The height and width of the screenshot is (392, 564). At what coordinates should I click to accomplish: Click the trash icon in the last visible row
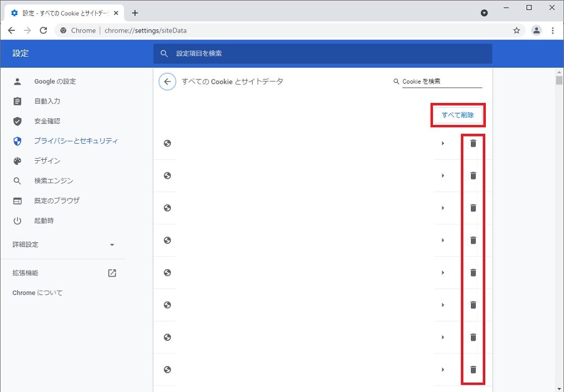point(473,369)
